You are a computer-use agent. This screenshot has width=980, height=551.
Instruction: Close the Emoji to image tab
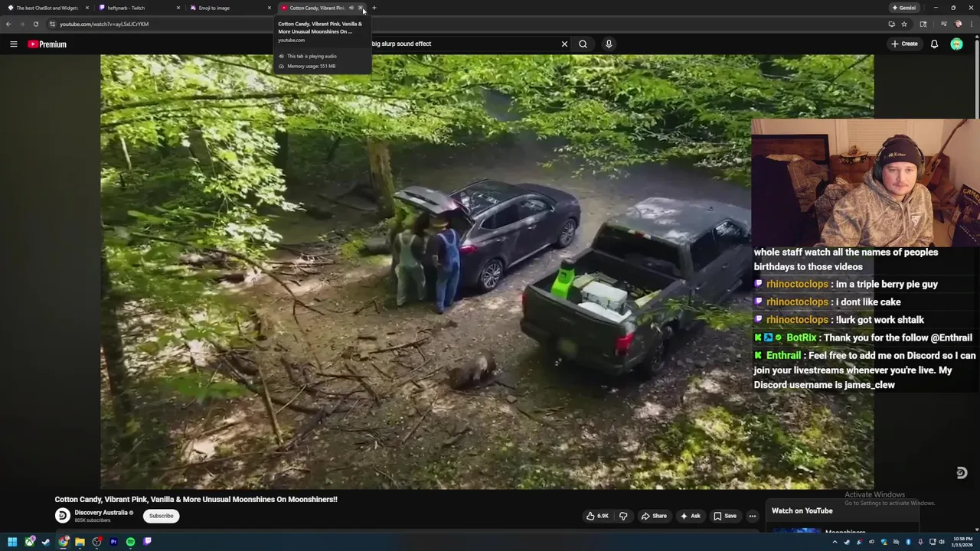pyautogui.click(x=269, y=8)
